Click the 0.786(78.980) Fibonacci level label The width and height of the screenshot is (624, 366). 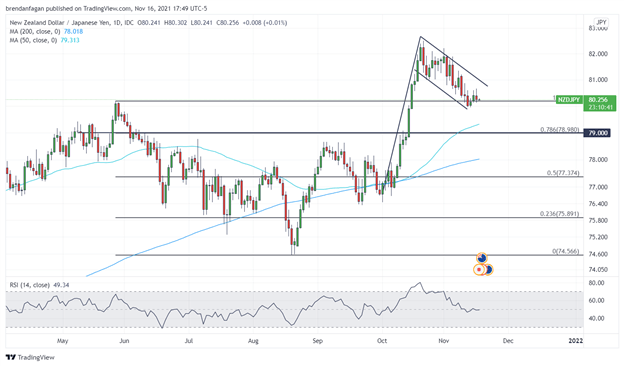(x=560, y=129)
